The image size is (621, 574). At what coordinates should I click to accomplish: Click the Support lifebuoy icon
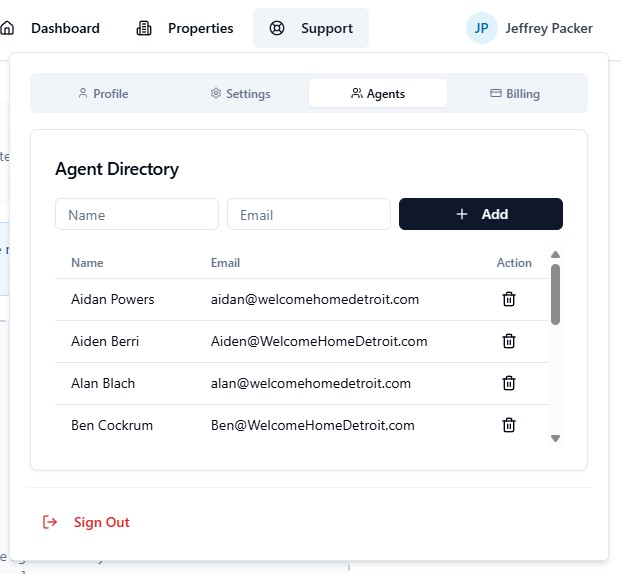tap(277, 28)
